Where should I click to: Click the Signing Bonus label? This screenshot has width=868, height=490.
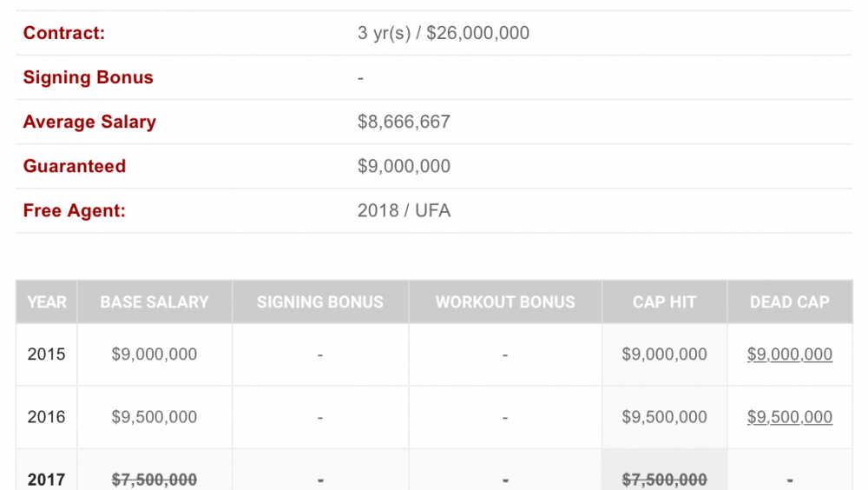[x=88, y=77]
